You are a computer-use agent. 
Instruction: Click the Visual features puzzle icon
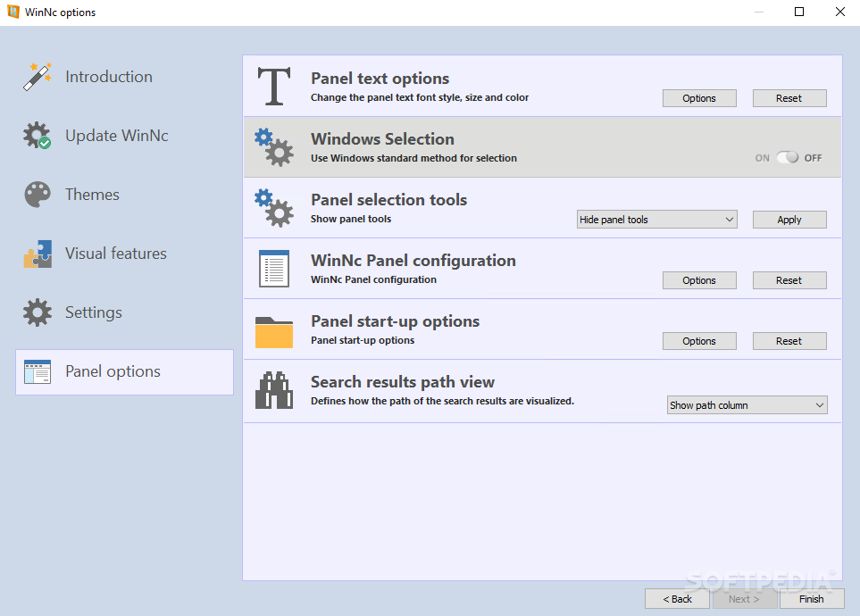38,254
